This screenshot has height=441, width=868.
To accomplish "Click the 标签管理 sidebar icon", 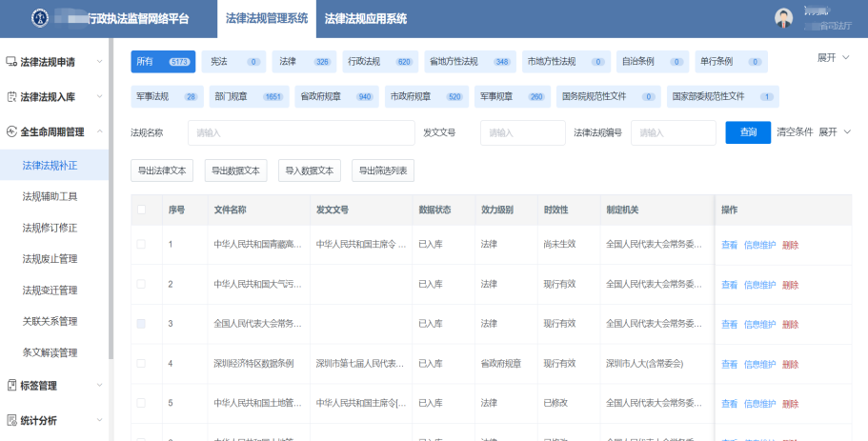I will [11, 386].
